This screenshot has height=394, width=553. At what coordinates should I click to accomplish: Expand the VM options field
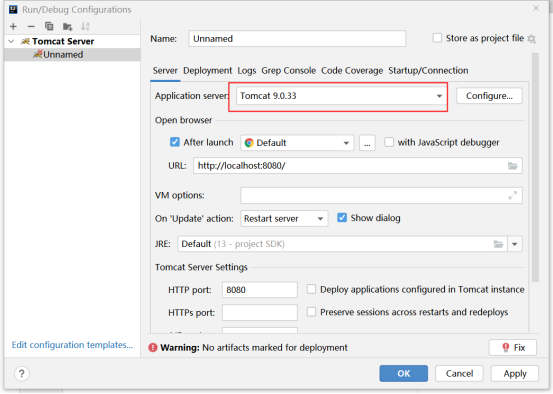click(x=512, y=195)
